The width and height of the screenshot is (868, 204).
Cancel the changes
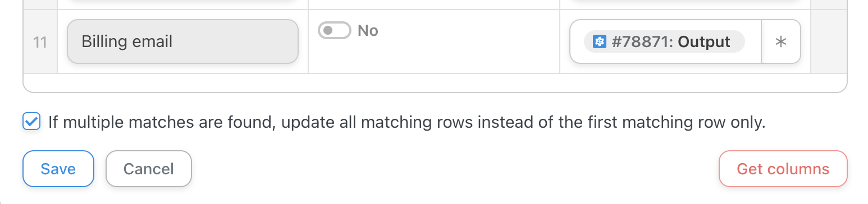click(x=149, y=169)
